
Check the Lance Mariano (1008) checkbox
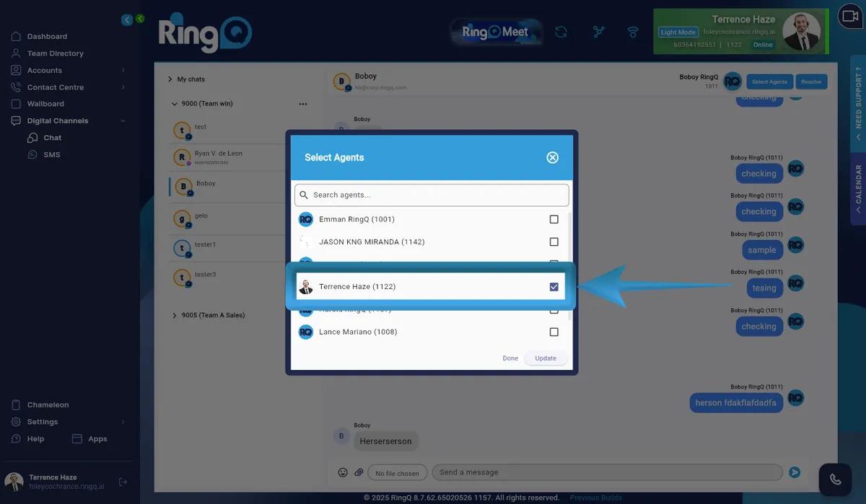tap(554, 332)
